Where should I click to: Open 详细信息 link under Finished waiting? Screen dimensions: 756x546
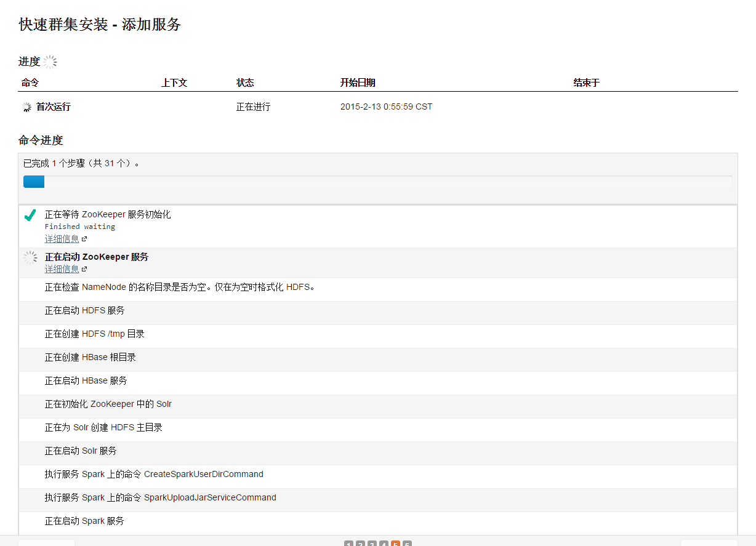pyautogui.click(x=62, y=239)
